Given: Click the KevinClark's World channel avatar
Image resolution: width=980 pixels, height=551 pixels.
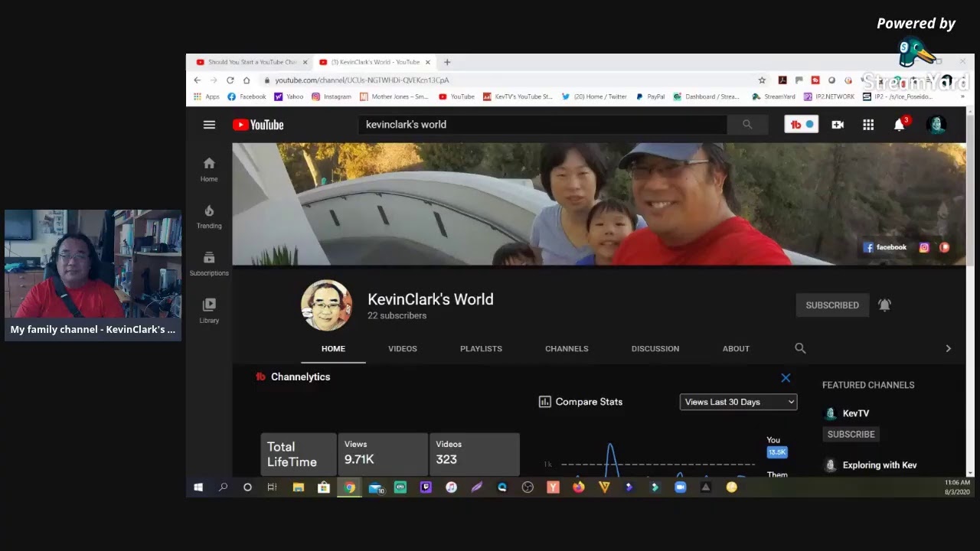Looking at the screenshot, I should (x=327, y=305).
